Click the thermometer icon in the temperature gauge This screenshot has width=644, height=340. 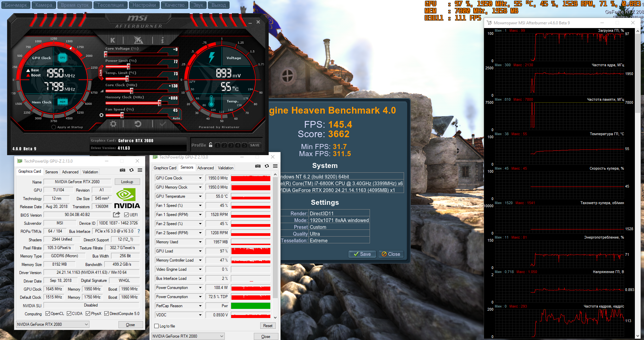click(212, 101)
